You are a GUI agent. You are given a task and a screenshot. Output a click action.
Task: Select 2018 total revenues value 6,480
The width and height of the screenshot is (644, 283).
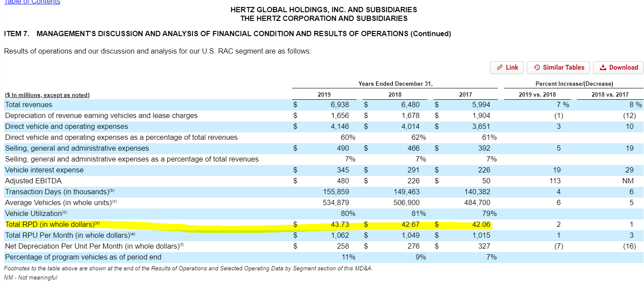coord(411,104)
